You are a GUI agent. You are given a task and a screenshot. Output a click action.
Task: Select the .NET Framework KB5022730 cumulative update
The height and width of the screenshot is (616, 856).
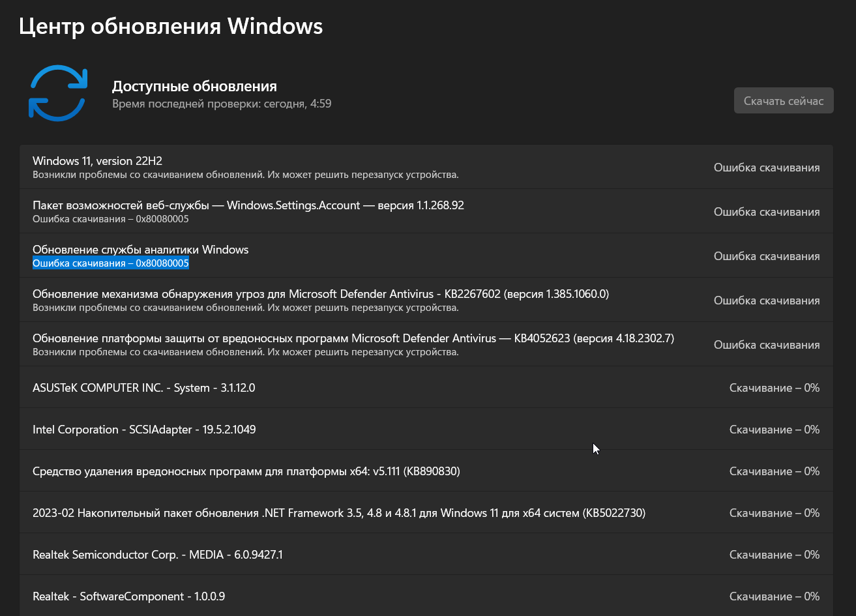tap(339, 513)
